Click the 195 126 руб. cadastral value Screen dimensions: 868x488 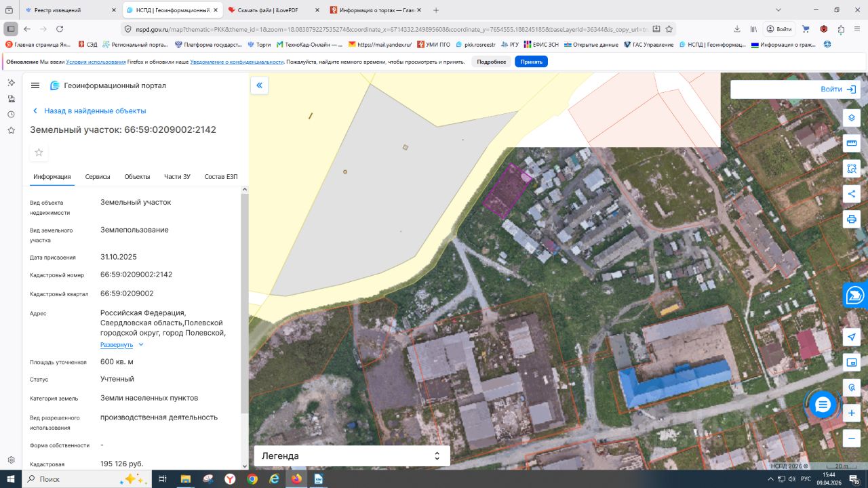tap(122, 464)
